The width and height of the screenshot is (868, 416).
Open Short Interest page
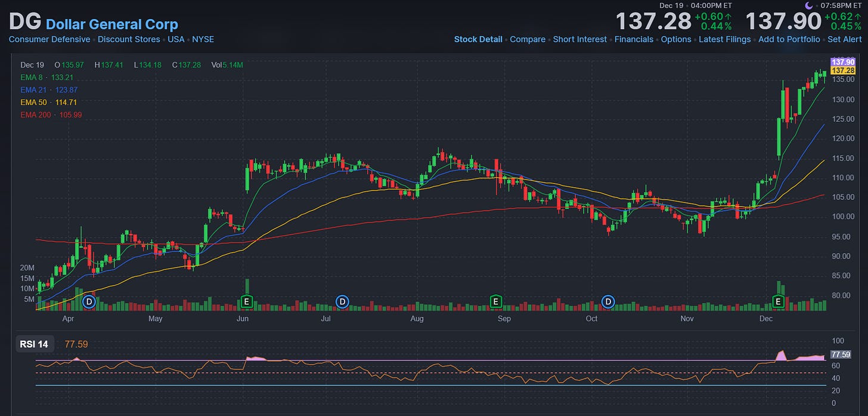[579, 39]
